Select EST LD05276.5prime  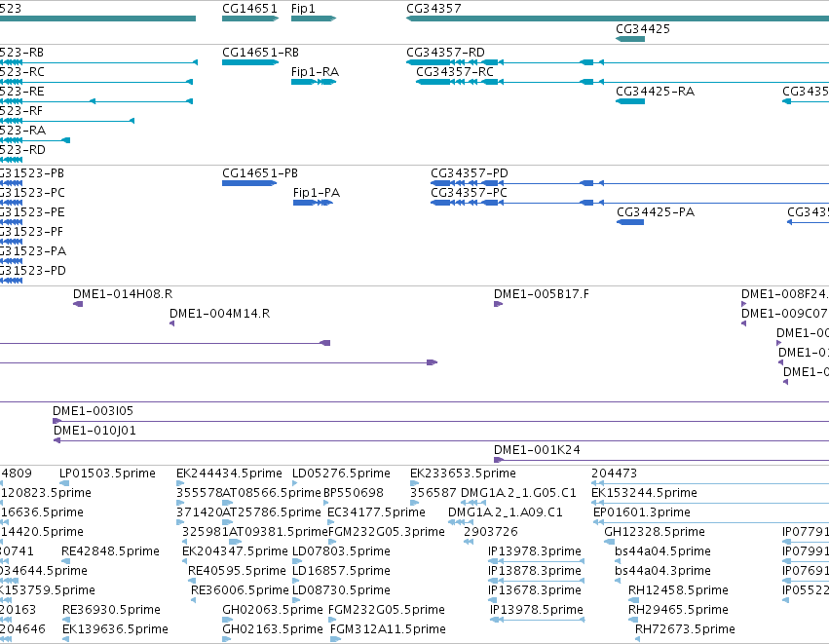tap(341, 474)
